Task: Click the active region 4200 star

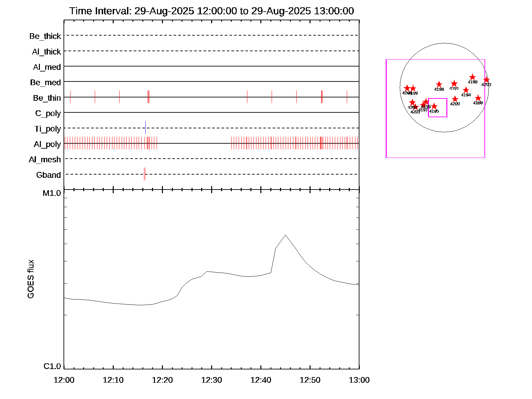Action: 455,99
